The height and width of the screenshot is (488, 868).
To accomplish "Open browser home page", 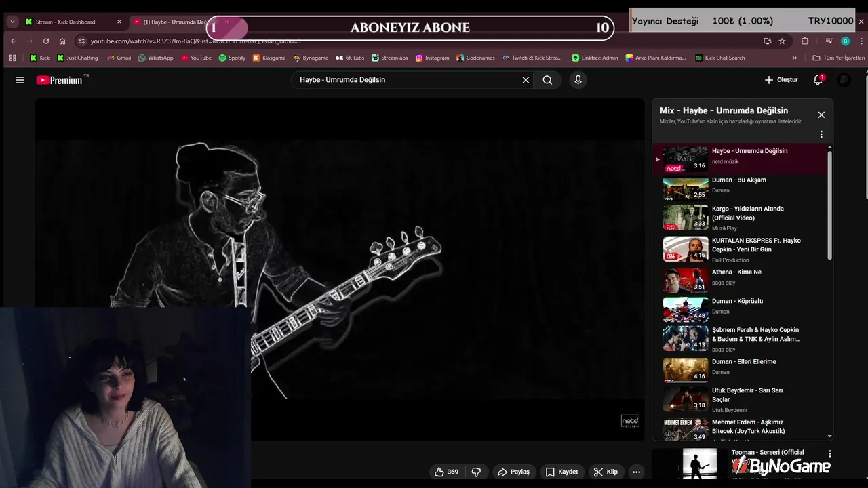I will tap(62, 41).
